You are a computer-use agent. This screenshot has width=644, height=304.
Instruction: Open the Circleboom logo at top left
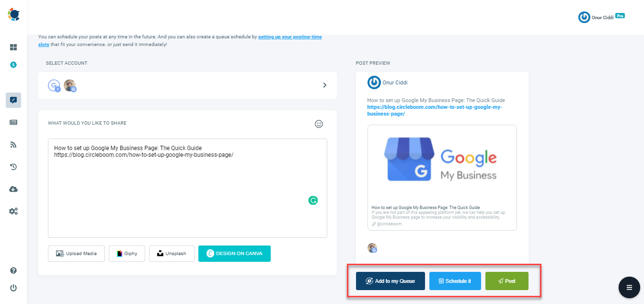(x=13, y=14)
